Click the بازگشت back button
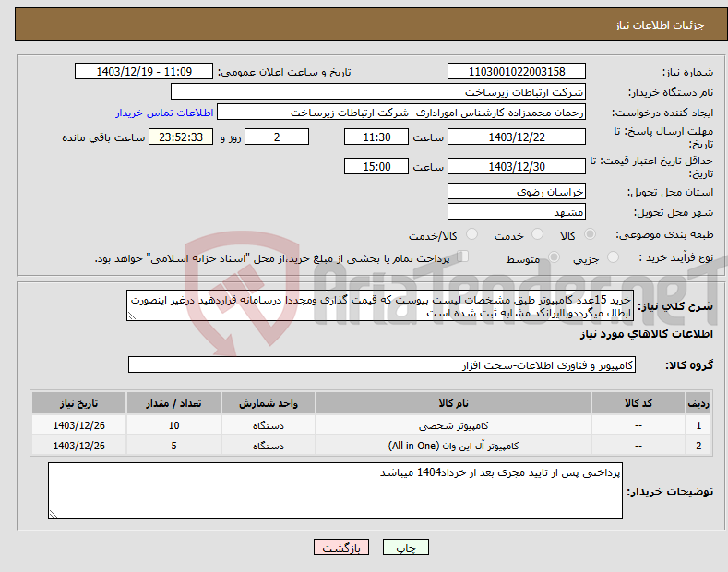728x572 pixels. pyautogui.click(x=341, y=547)
